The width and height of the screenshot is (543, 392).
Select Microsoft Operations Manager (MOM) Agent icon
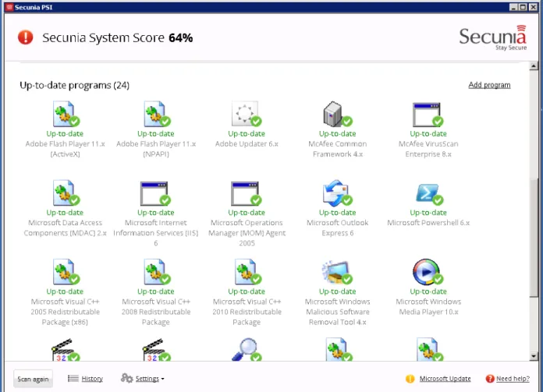[247, 193]
